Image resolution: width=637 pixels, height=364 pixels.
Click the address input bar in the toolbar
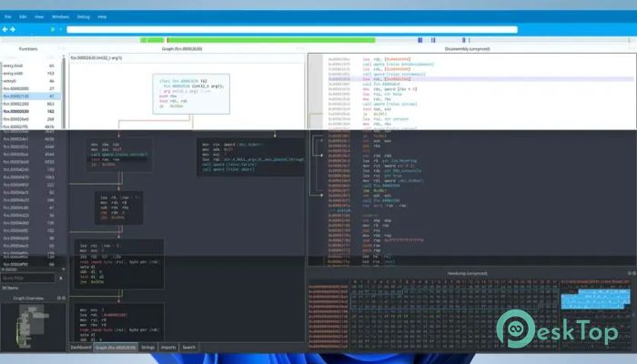[x=292, y=29]
